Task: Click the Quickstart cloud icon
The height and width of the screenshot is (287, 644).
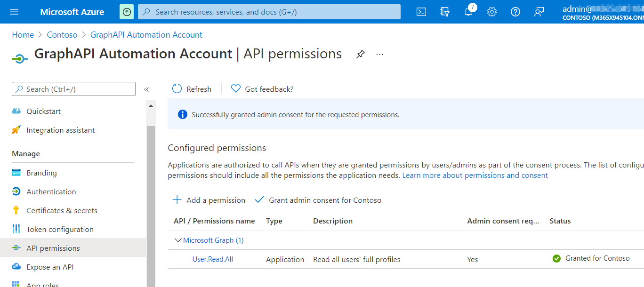Action: [x=16, y=111]
